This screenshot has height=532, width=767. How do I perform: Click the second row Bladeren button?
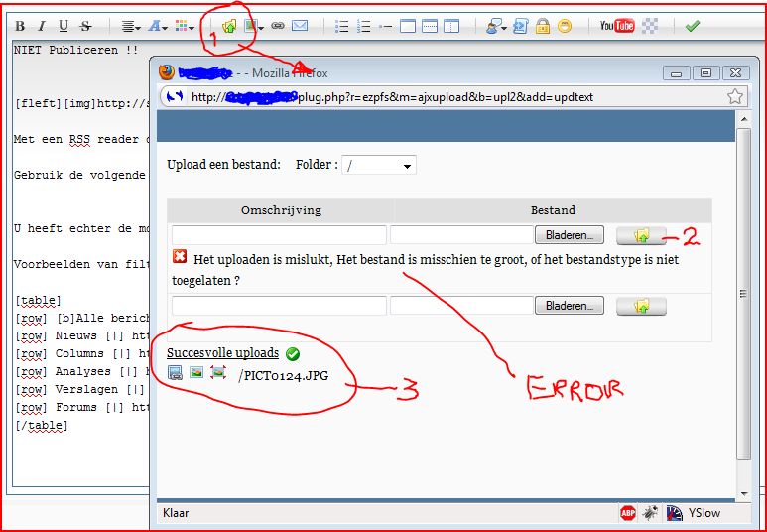pyautogui.click(x=570, y=306)
